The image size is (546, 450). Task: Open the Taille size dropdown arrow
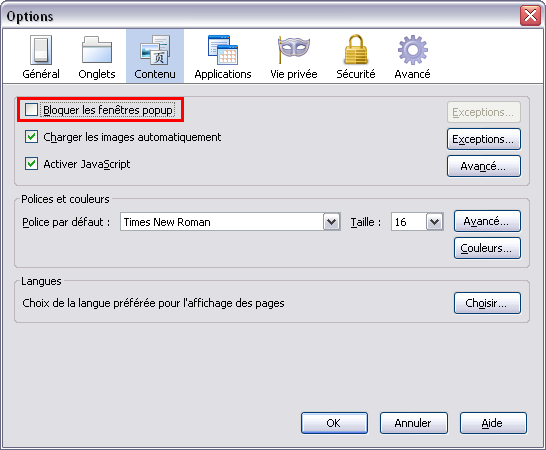[x=435, y=222]
